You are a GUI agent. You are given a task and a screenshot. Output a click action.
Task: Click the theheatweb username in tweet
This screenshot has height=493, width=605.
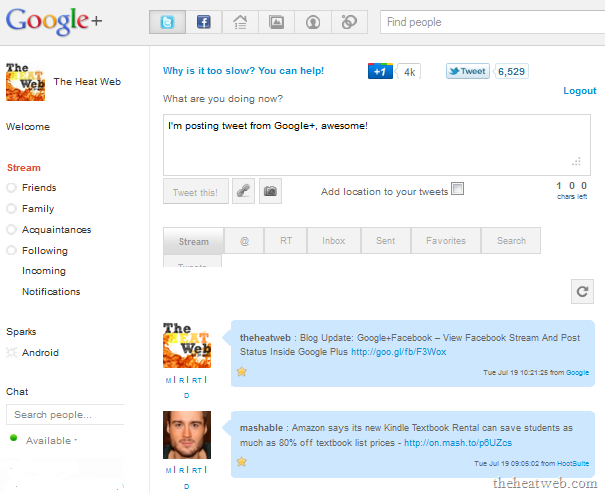coord(265,338)
